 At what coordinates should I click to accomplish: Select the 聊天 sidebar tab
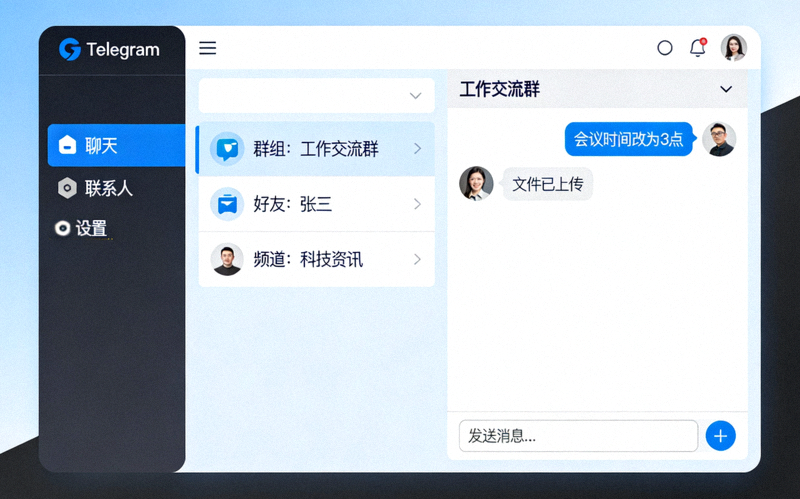click(116, 145)
